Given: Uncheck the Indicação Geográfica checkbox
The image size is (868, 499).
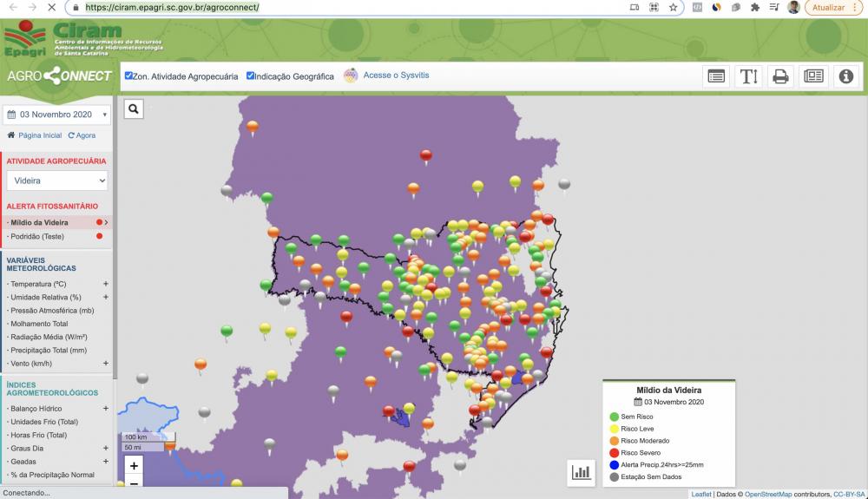Looking at the screenshot, I should (x=250, y=76).
